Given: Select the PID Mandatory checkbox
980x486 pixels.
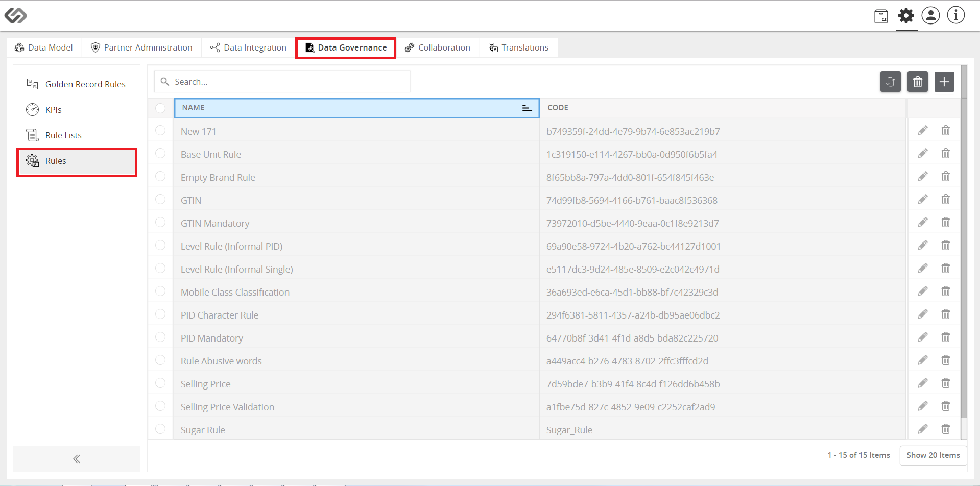Looking at the screenshot, I should pyautogui.click(x=160, y=337).
